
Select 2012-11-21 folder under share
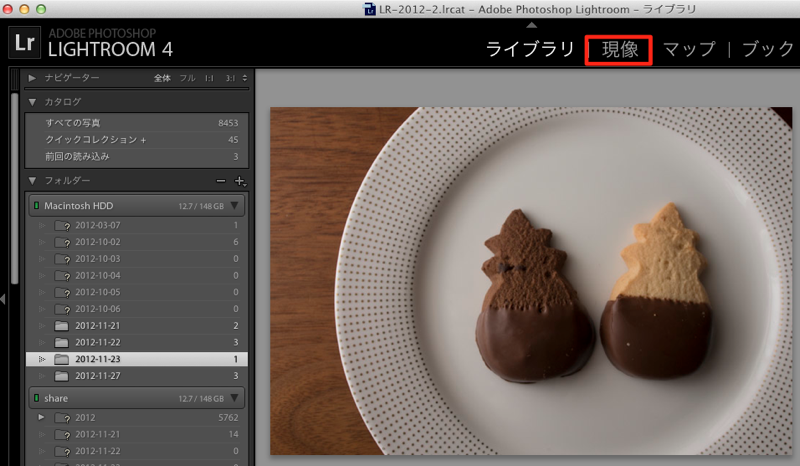[137, 434]
